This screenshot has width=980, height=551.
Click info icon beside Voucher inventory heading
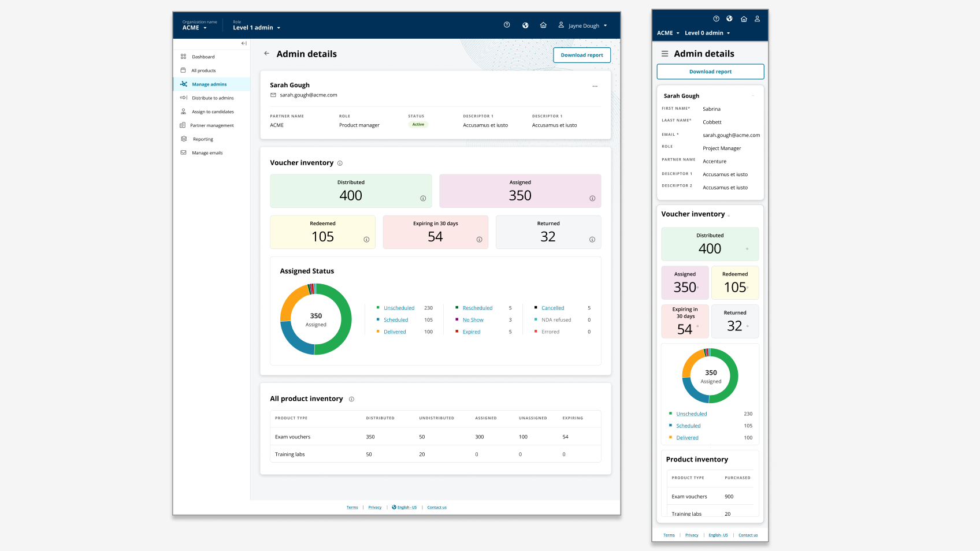[340, 163]
